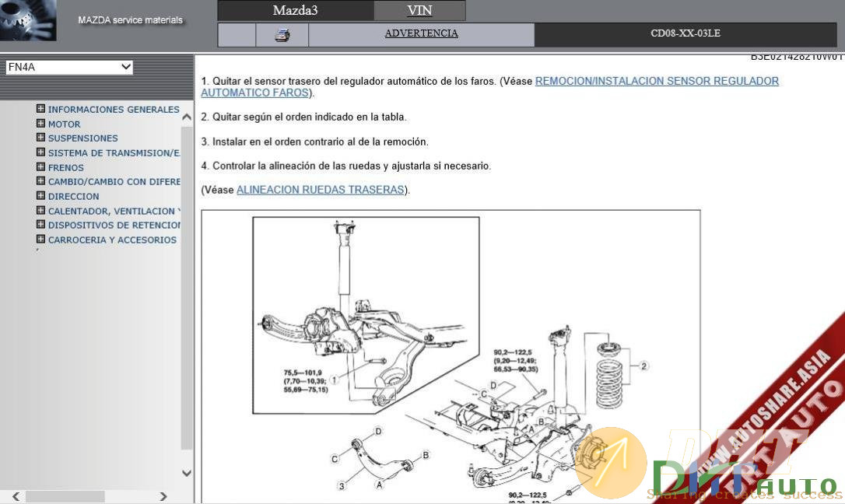Click the sidebar vertical scrollbar thumb
This screenshot has height=504, width=845.
click(187, 288)
